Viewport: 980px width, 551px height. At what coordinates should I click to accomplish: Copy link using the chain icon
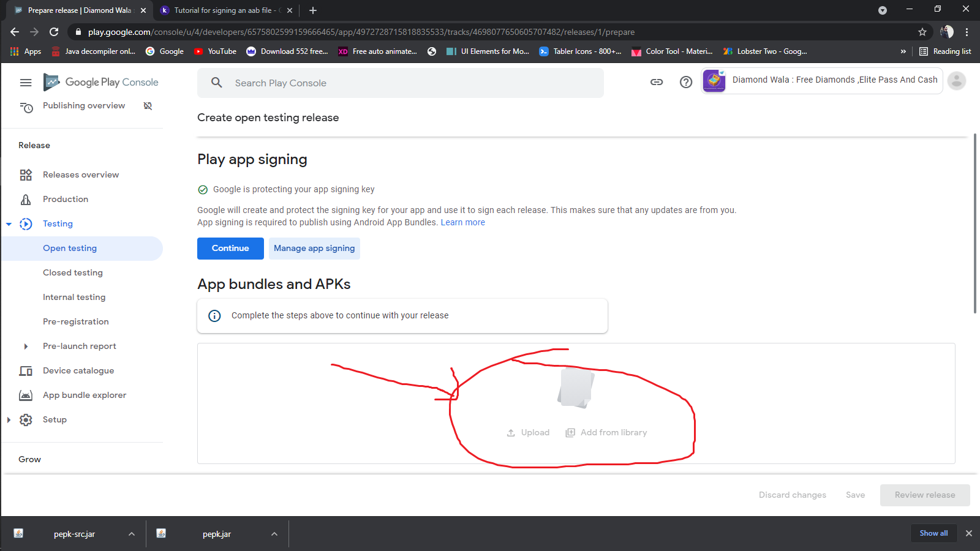click(657, 82)
